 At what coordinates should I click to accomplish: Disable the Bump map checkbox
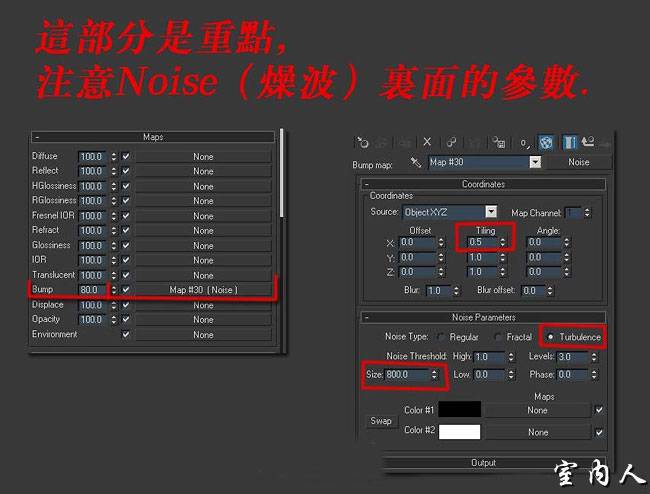(x=126, y=290)
